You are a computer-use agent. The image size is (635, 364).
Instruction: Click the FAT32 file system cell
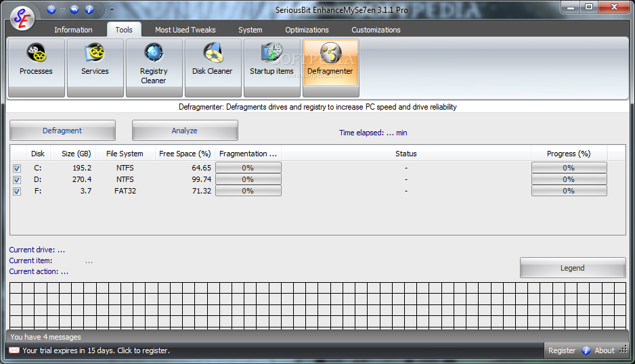[125, 191]
